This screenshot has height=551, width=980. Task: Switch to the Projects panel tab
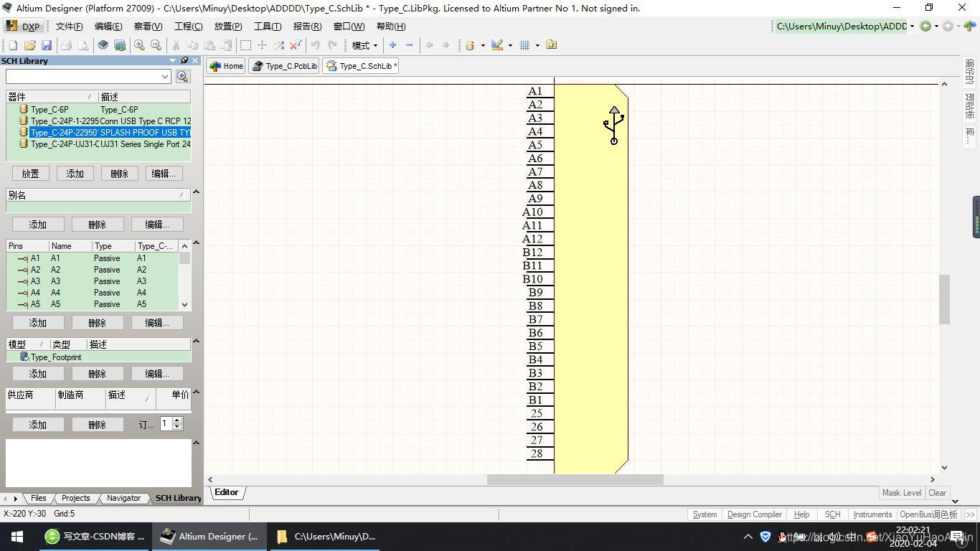click(75, 498)
